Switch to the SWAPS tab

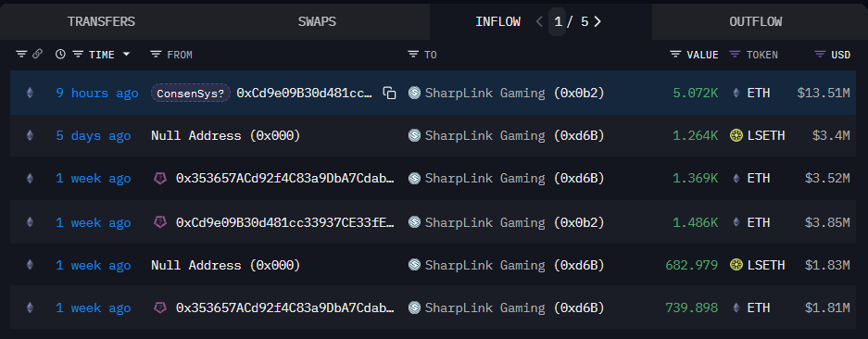317,21
